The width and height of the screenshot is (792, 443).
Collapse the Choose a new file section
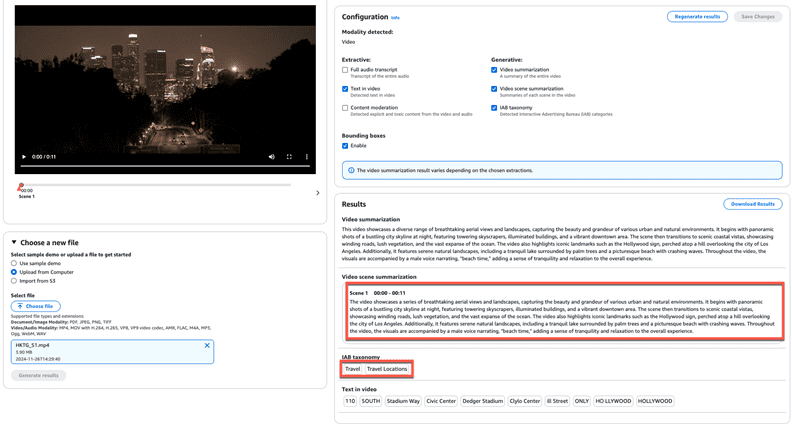tap(14, 242)
